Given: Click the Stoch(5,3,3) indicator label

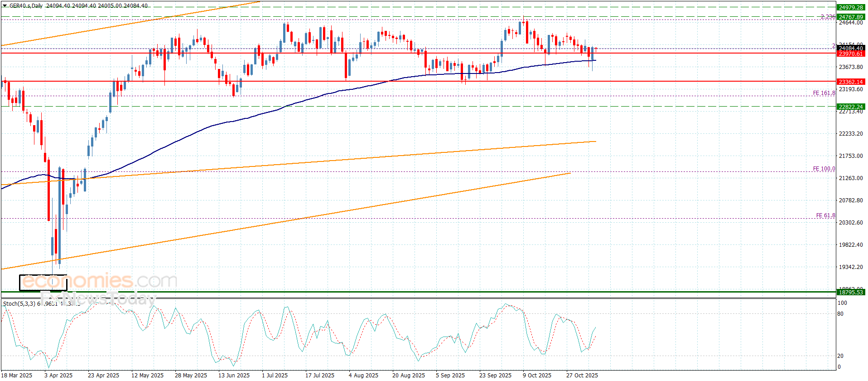Looking at the screenshot, I should tap(19, 303).
